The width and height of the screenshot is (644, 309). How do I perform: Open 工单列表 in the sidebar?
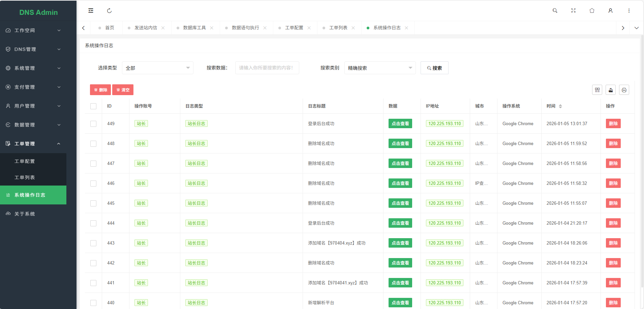pyautogui.click(x=25, y=177)
